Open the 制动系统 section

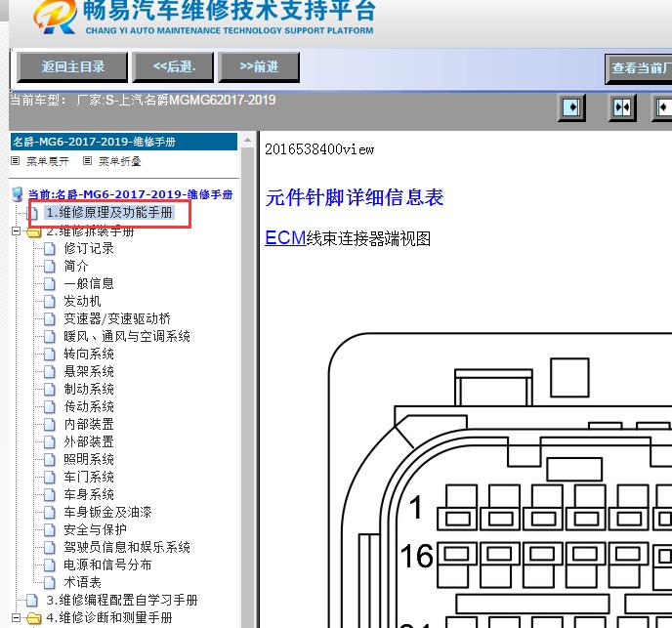(89, 389)
